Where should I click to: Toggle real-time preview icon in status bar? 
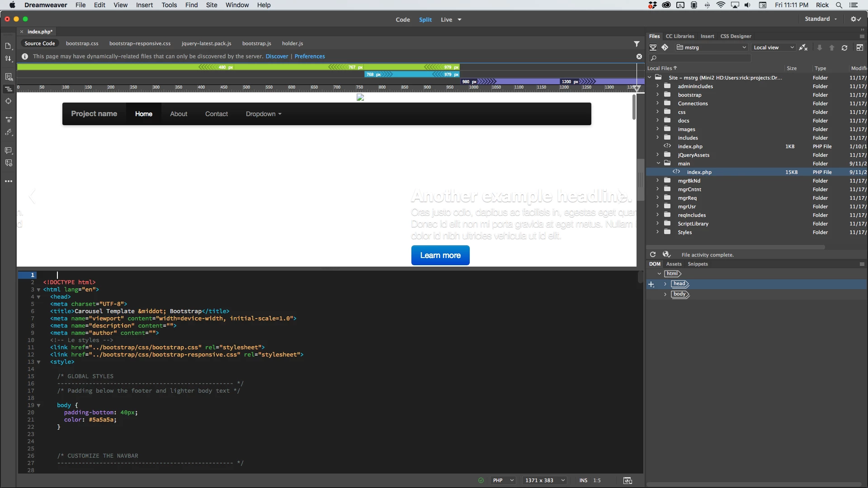click(627, 480)
